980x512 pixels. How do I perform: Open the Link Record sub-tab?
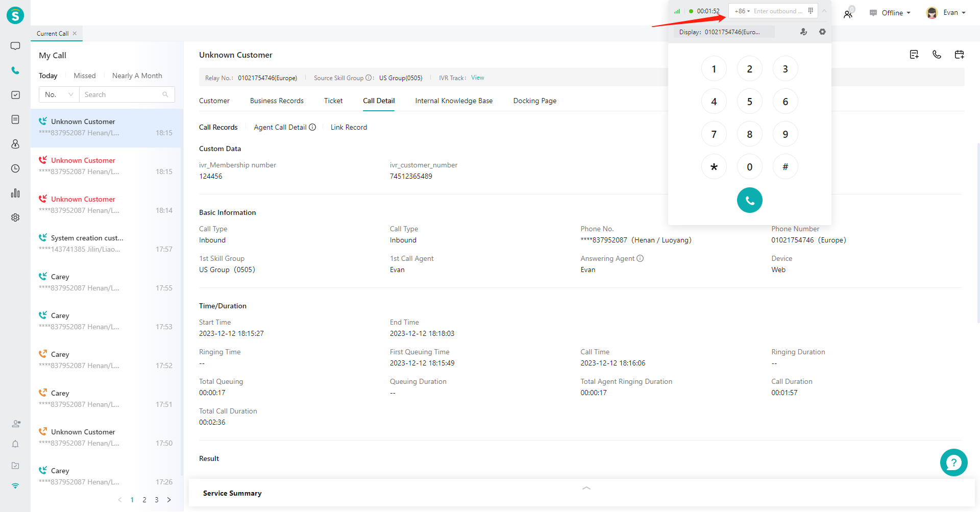tap(349, 127)
